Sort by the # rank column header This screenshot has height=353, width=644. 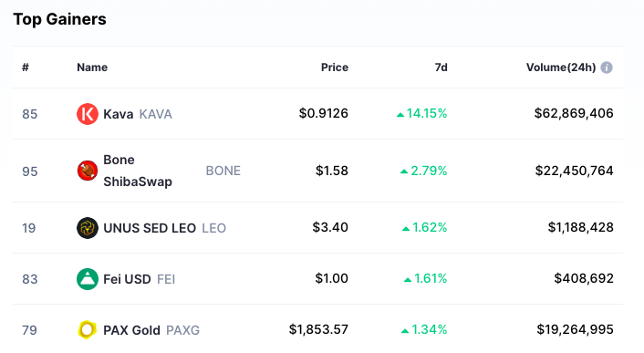[26, 67]
